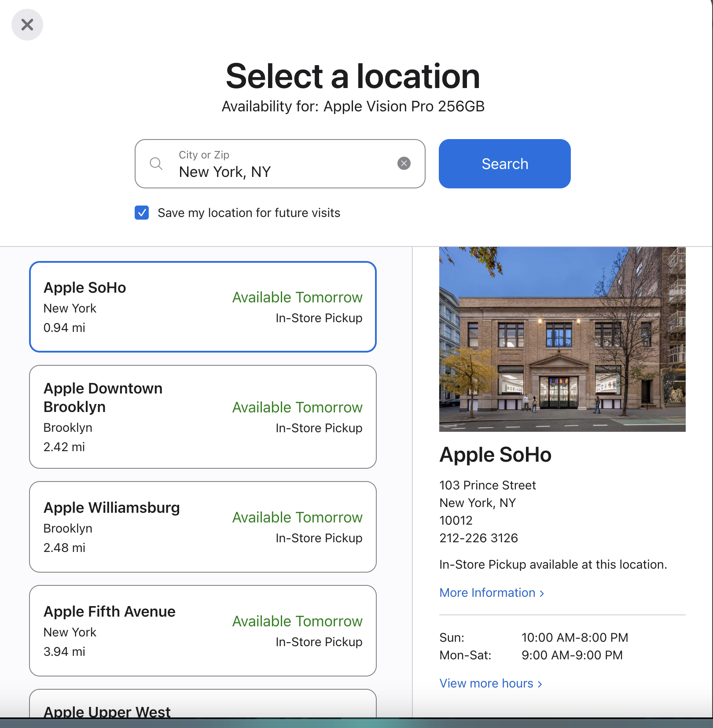
Task: Click the Apple SoHo storefront photo
Action: coord(562,339)
